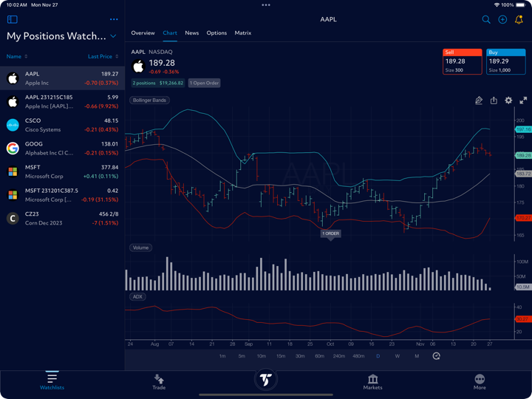Tap the add plus circle icon
The width and height of the screenshot is (532, 399).
(x=502, y=19)
